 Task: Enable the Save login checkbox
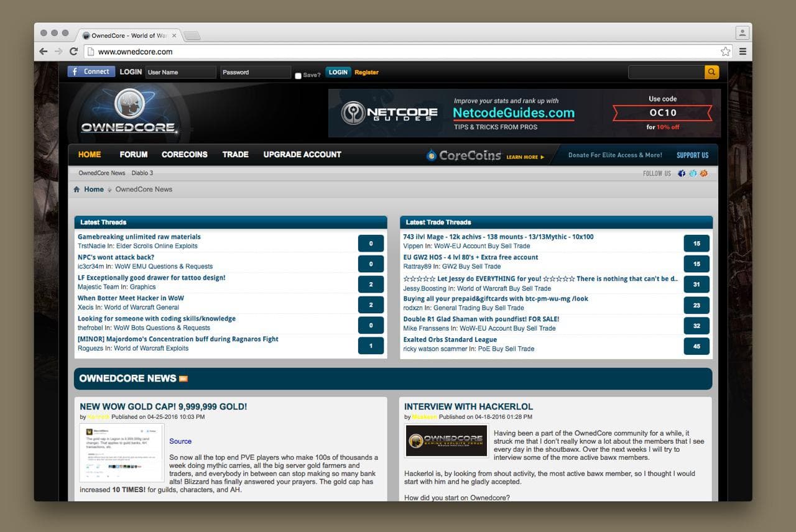coord(298,76)
